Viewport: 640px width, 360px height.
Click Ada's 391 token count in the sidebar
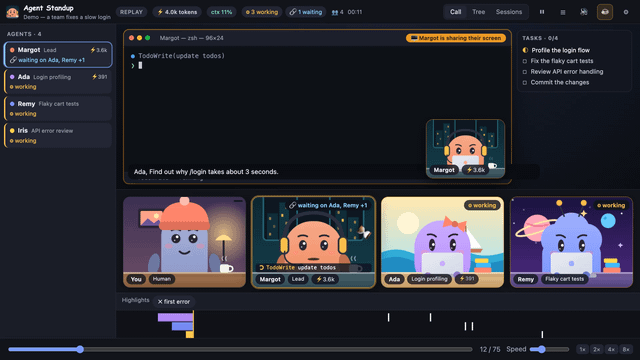tap(100, 77)
